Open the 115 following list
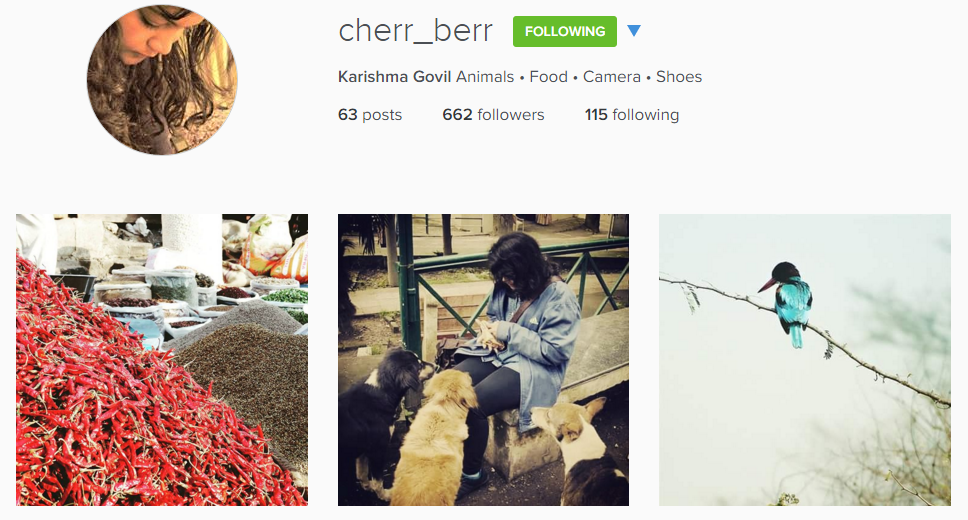The image size is (968, 520). [632, 115]
